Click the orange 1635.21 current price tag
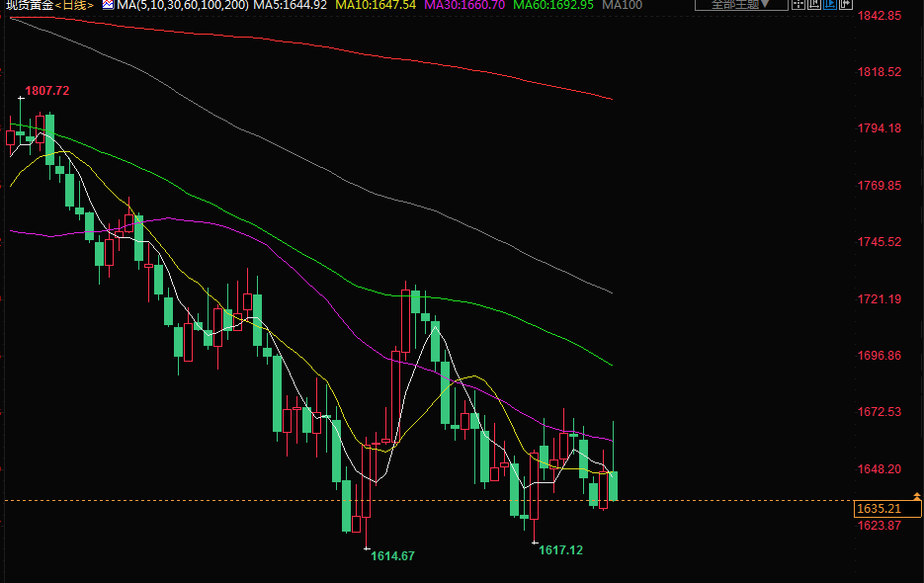The image size is (924, 583). (x=882, y=509)
